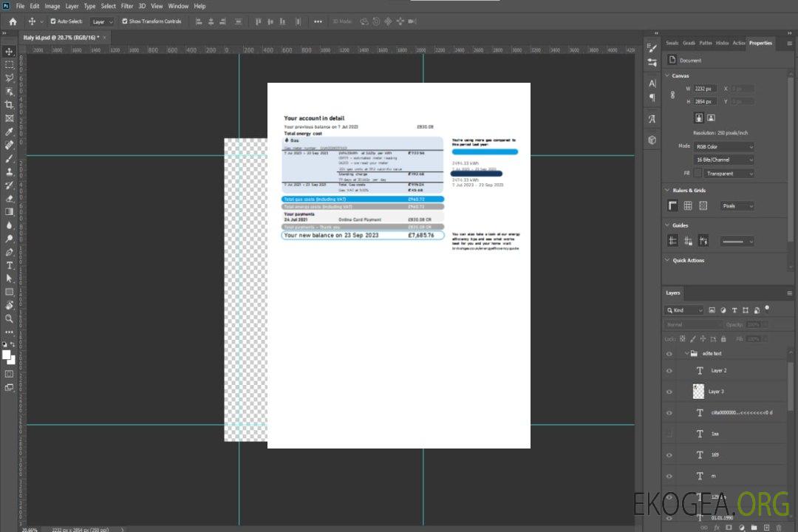Activate the Horizontal Type tool
Screen dimensions: 798x532
click(x=10, y=265)
